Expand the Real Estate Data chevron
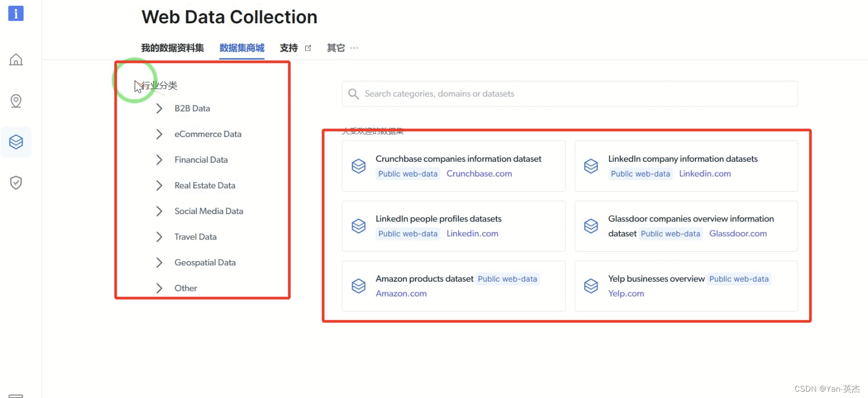 (159, 186)
